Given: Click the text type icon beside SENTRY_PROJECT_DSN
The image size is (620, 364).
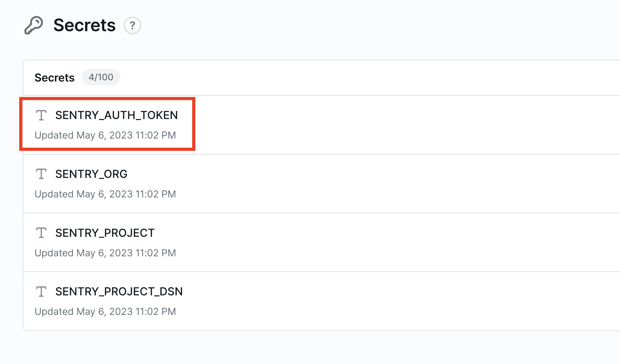Looking at the screenshot, I should [x=41, y=292].
